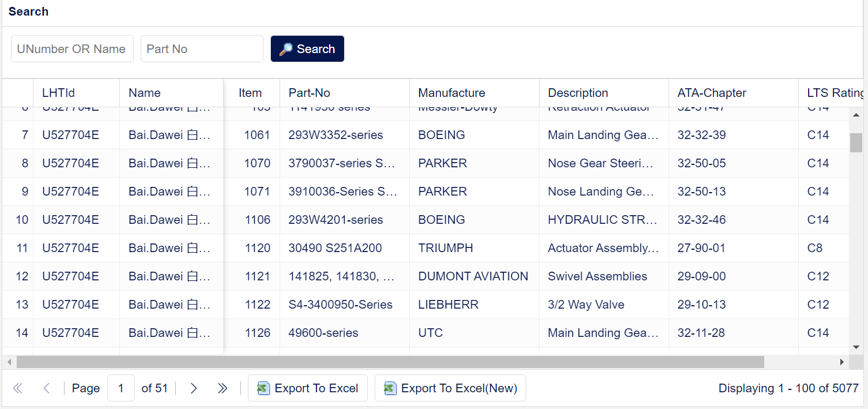Go to the first page
This screenshot has width=868, height=409.
pyautogui.click(x=18, y=388)
